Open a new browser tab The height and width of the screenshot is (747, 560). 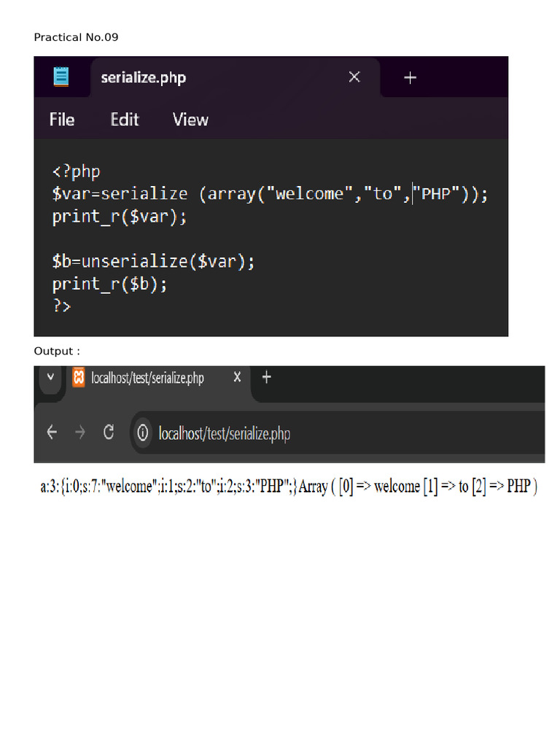(267, 377)
